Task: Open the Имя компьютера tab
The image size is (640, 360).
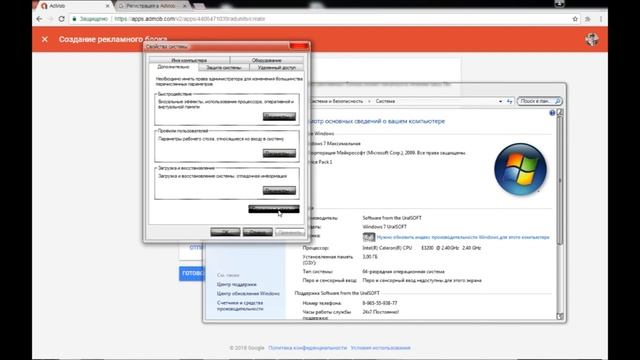Action: (189, 60)
